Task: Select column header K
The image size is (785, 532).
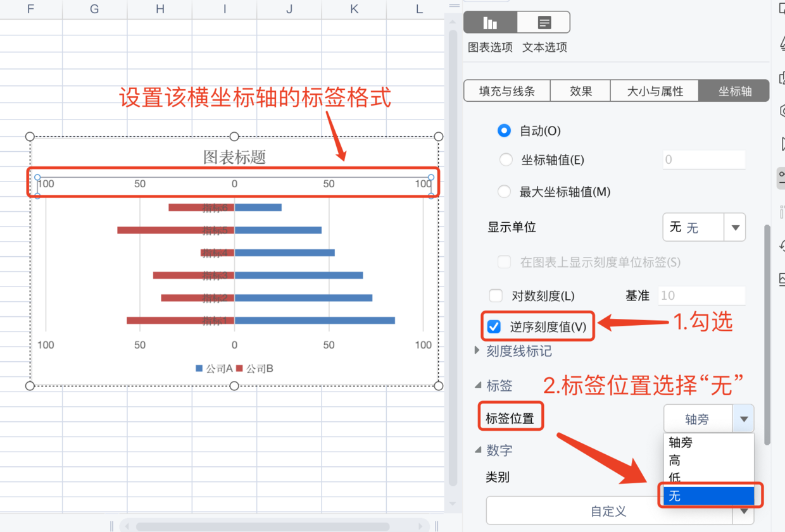Action: (354, 9)
